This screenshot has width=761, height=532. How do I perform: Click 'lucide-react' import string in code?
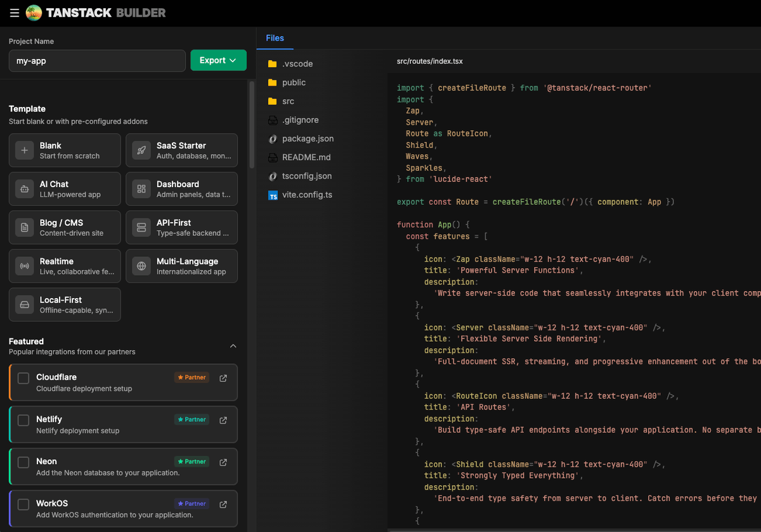(x=460, y=179)
